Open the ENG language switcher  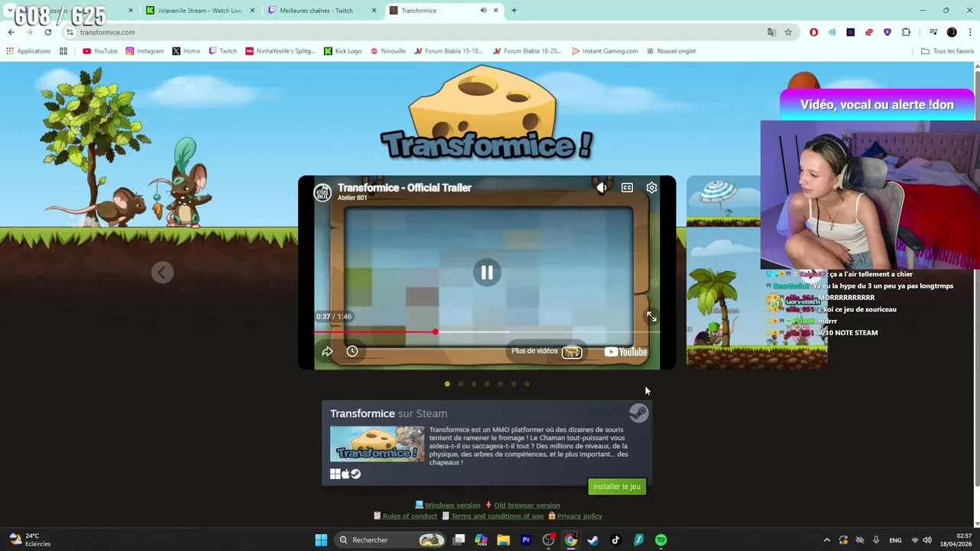(x=895, y=540)
